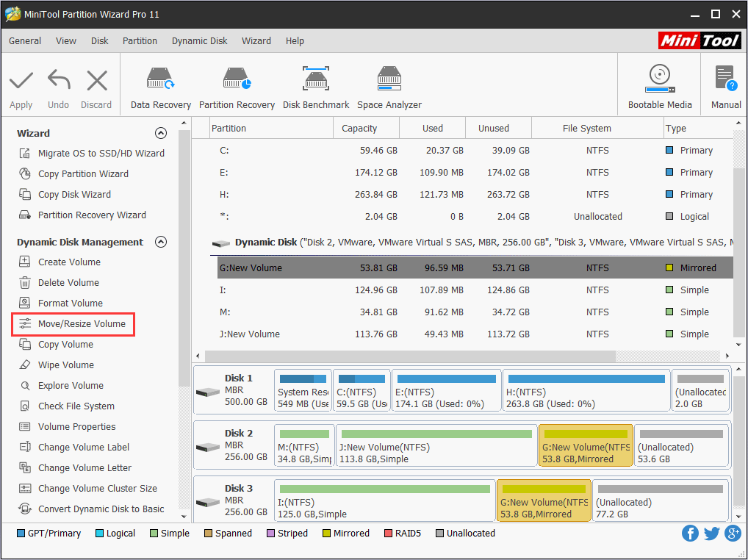Open the Disk menu

[100, 41]
